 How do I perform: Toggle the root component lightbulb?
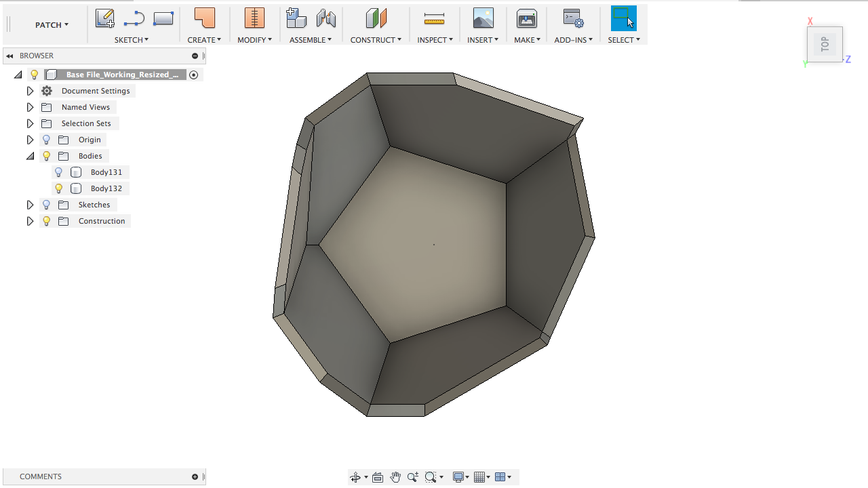click(x=34, y=75)
